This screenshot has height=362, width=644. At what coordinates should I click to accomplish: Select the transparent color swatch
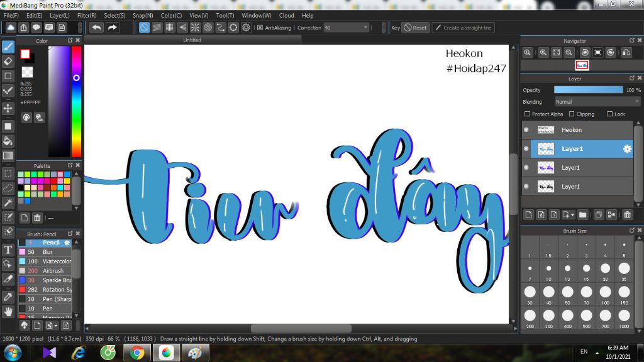(x=27, y=72)
